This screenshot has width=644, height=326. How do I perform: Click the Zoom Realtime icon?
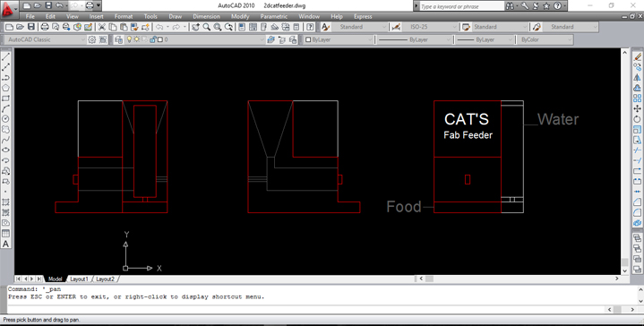click(x=207, y=27)
